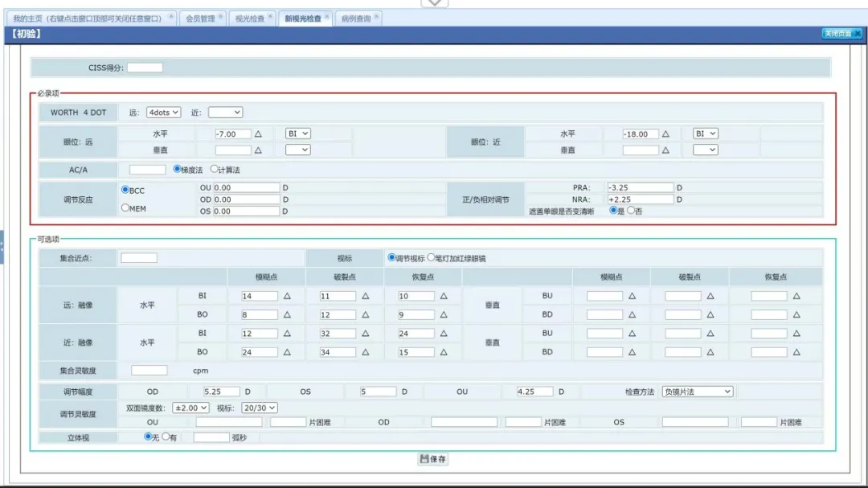This screenshot has height=488, width=868.
Task: Close the 视光检查 tab with its x icon
Action: (270, 17)
